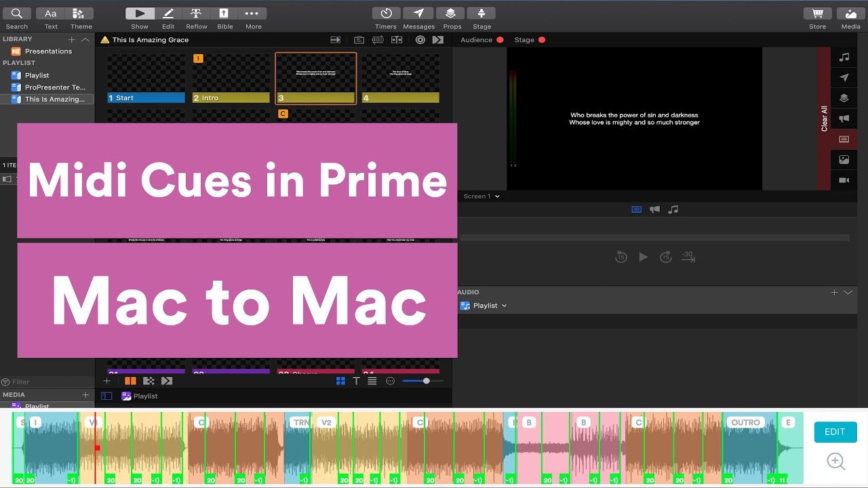Toggle the record target icon in header
Image resolution: width=868 pixels, height=488 pixels.
(x=420, y=40)
